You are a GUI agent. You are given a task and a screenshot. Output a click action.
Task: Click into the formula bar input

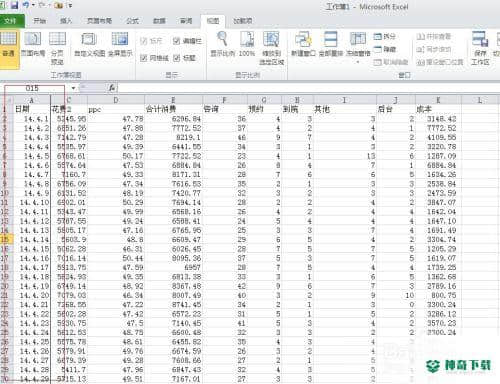pyautogui.click(x=308, y=88)
